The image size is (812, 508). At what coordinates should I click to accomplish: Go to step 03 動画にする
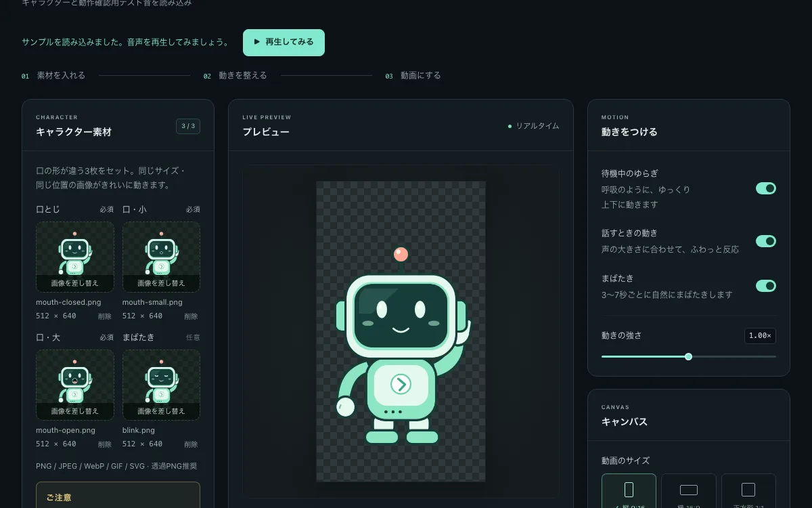[x=413, y=76]
